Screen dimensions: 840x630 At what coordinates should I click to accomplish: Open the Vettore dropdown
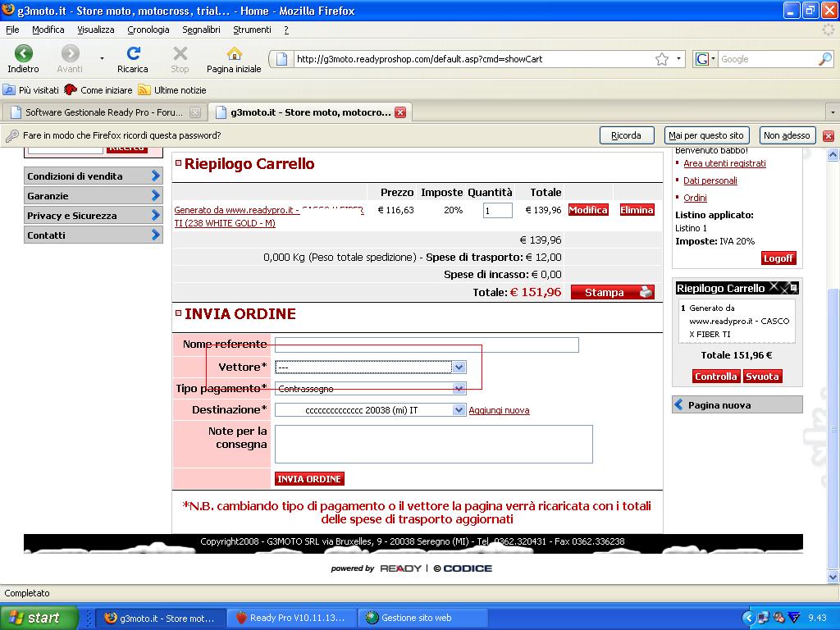[371, 367]
